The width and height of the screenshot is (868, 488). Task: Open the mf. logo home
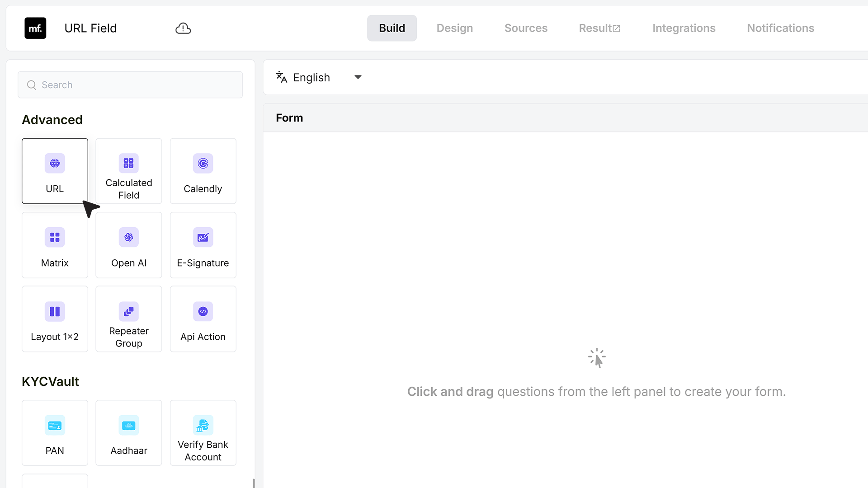pos(35,28)
